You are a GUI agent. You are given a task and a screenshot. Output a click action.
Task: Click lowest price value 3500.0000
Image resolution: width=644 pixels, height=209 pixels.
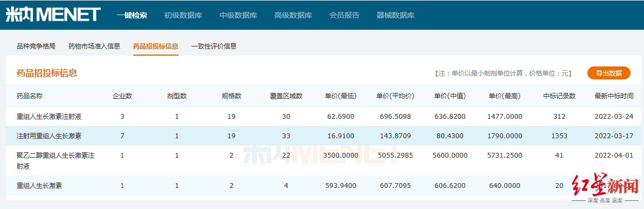pyautogui.click(x=341, y=156)
